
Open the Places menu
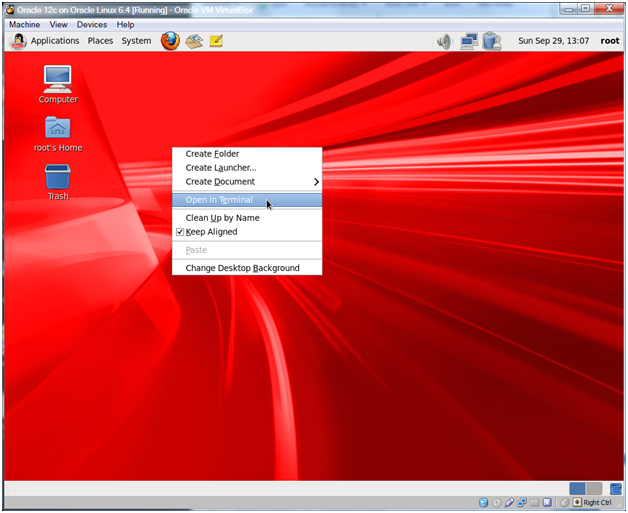tap(100, 41)
